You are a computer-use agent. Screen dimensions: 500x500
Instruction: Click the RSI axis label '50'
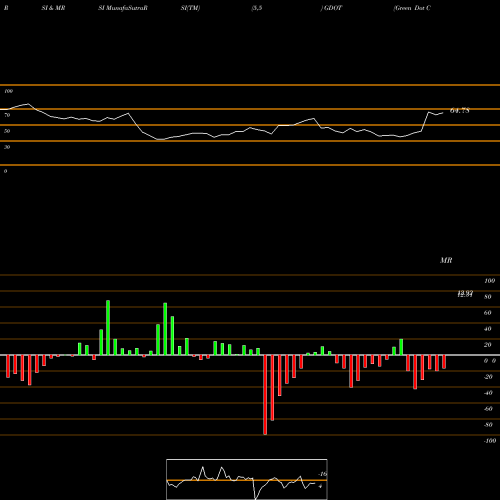(7, 131)
